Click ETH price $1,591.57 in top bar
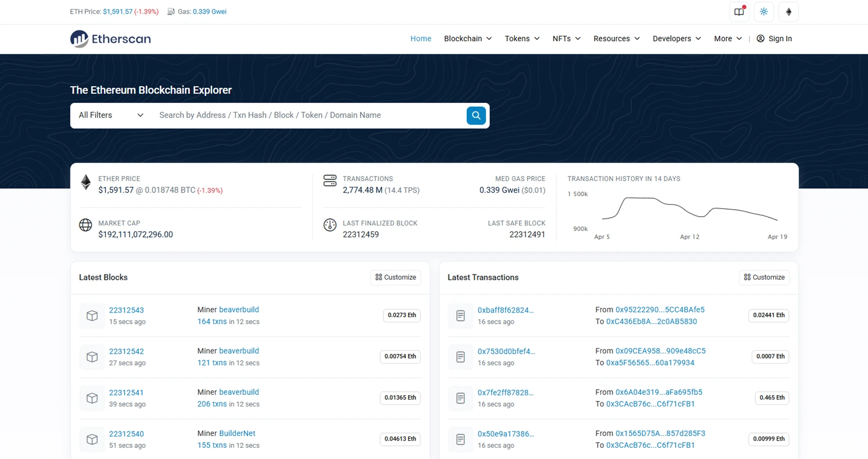 [x=117, y=11]
